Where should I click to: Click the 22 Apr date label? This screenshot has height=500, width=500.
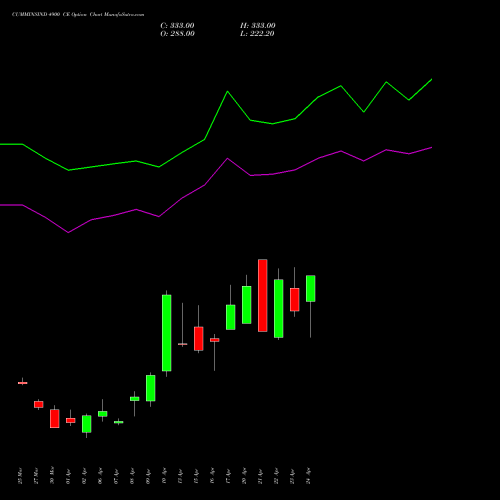pos(276,476)
